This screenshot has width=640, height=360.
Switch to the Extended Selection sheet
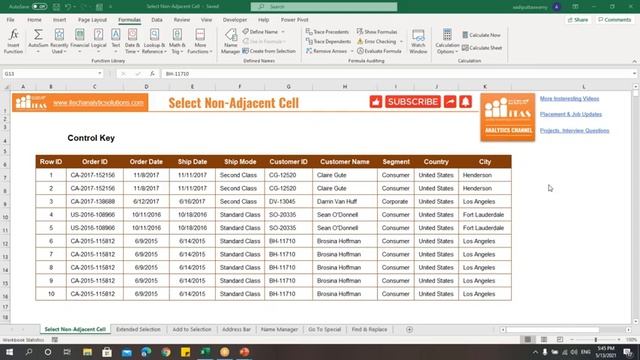tap(138, 329)
